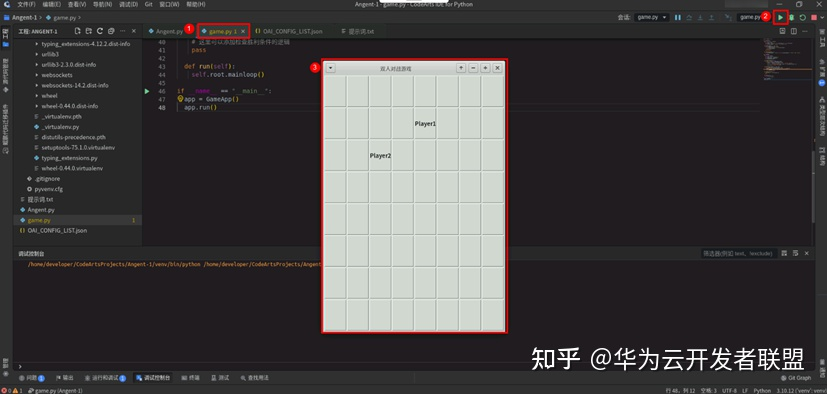Open Git Graph from the bottom bar
The width and height of the screenshot is (827, 394).
point(796,378)
